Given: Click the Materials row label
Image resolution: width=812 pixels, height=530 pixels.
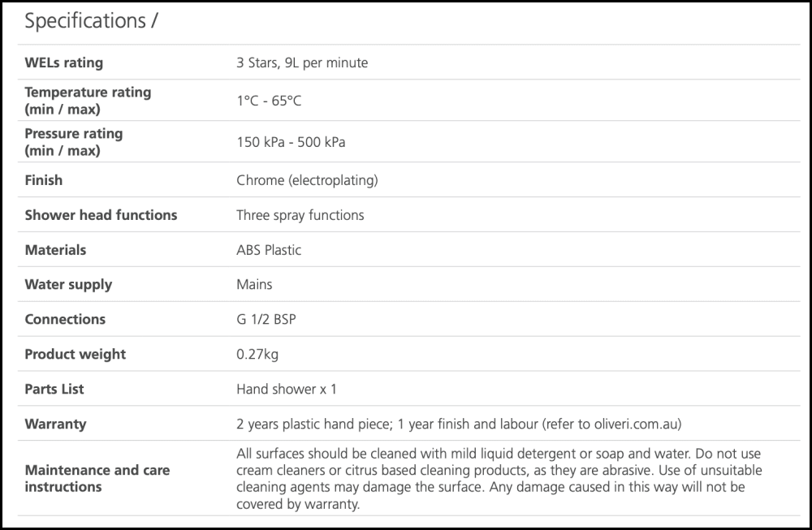Looking at the screenshot, I should 55,250.
